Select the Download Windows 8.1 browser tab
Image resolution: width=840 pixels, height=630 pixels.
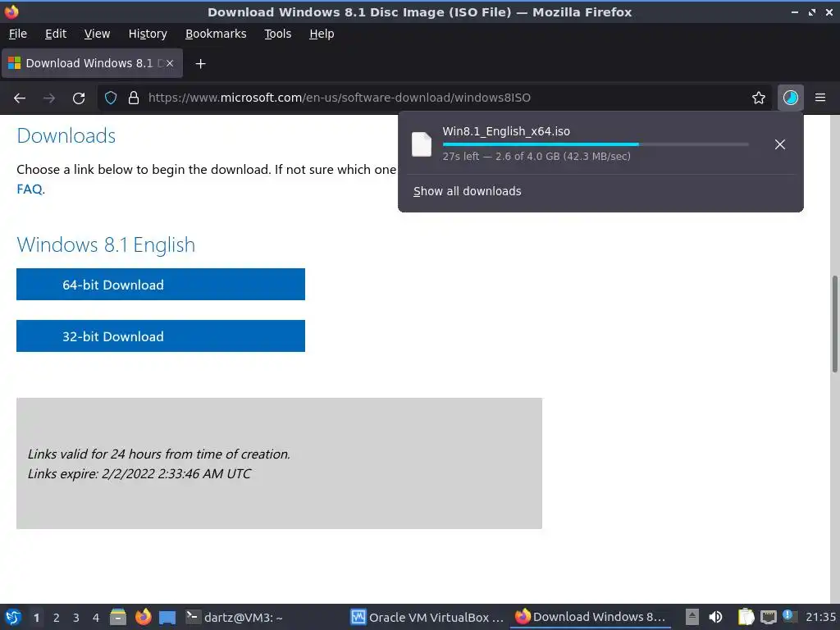[x=92, y=63]
